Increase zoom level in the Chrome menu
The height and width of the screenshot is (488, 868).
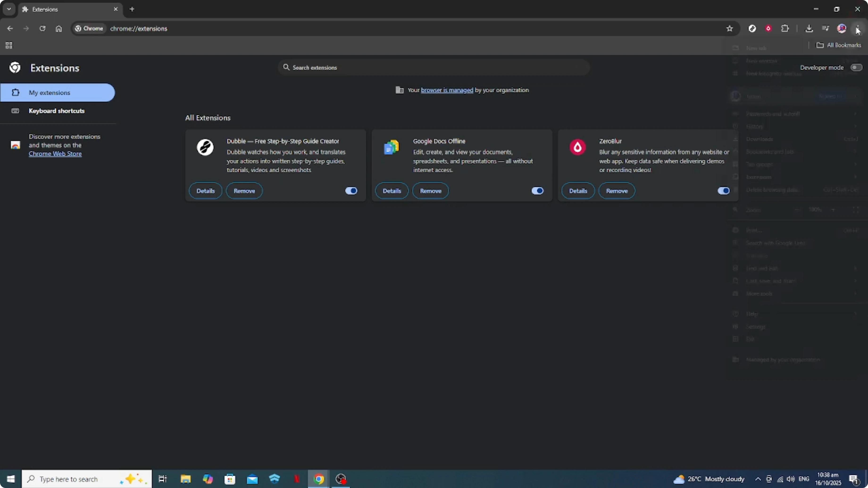click(x=833, y=210)
